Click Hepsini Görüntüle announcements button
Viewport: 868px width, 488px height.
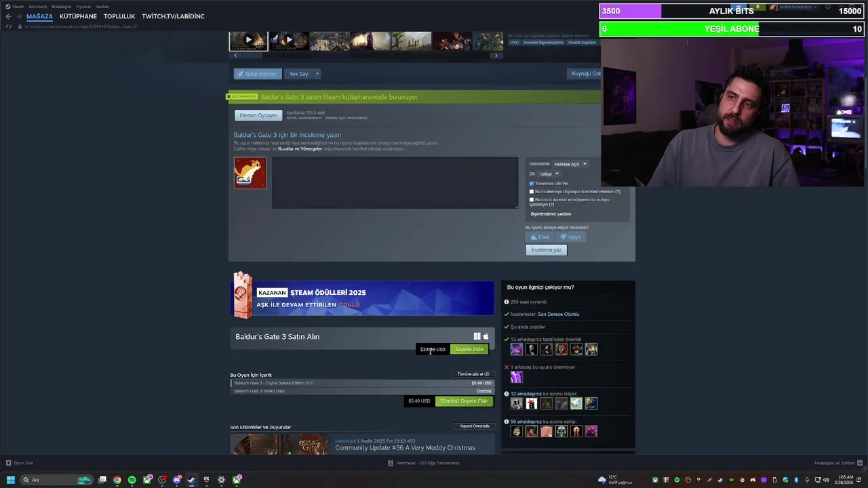click(x=474, y=426)
